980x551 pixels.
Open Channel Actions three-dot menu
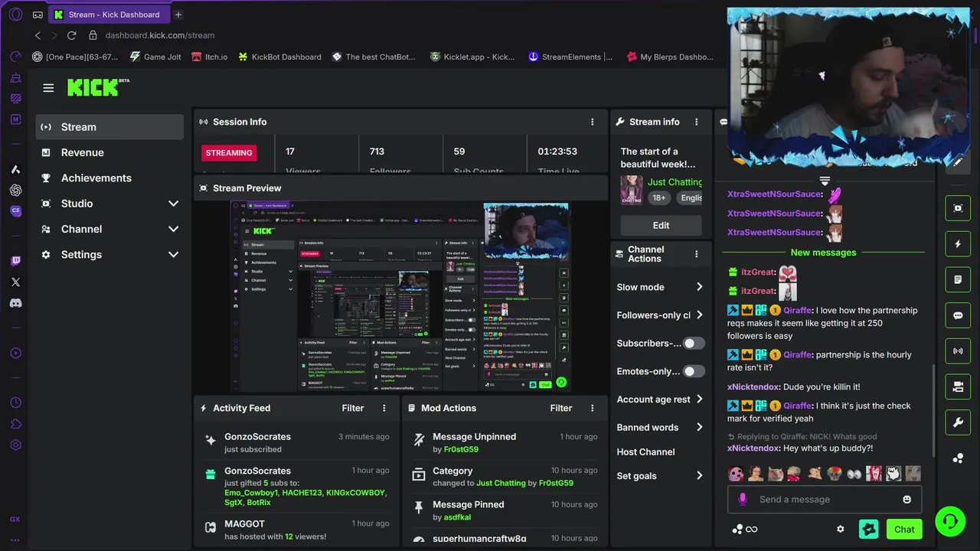696,254
